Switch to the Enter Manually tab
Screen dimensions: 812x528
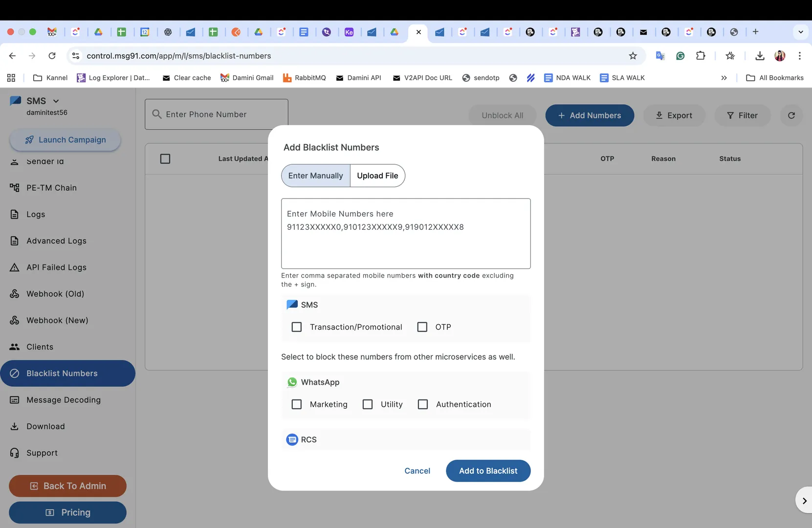click(316, 176)
